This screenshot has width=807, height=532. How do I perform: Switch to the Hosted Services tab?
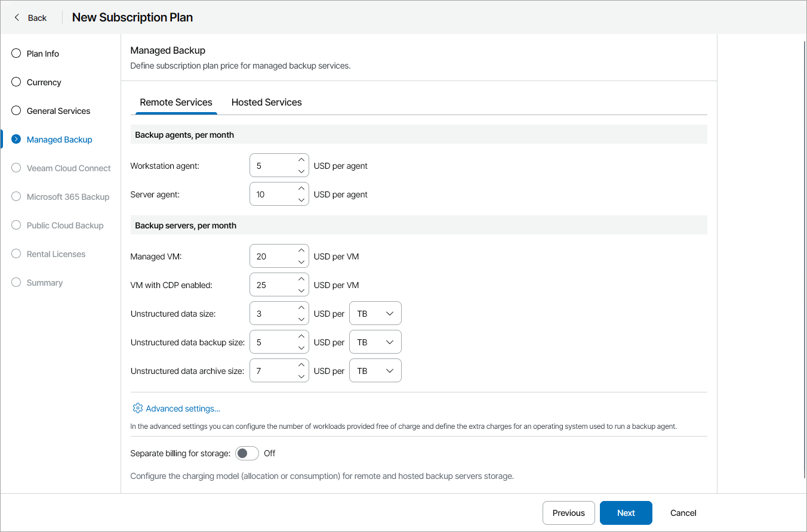pyautogui.click(x=266, y=102)
